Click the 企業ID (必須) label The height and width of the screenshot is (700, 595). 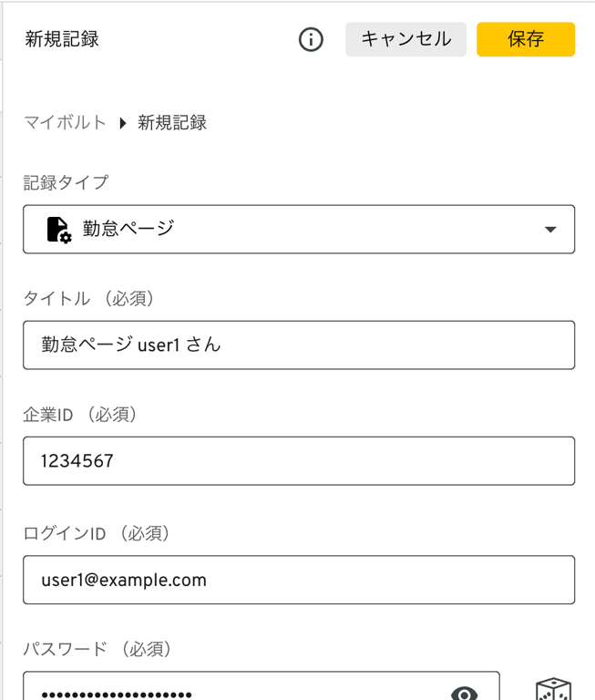pyautogui.click(x=81, y=415)
